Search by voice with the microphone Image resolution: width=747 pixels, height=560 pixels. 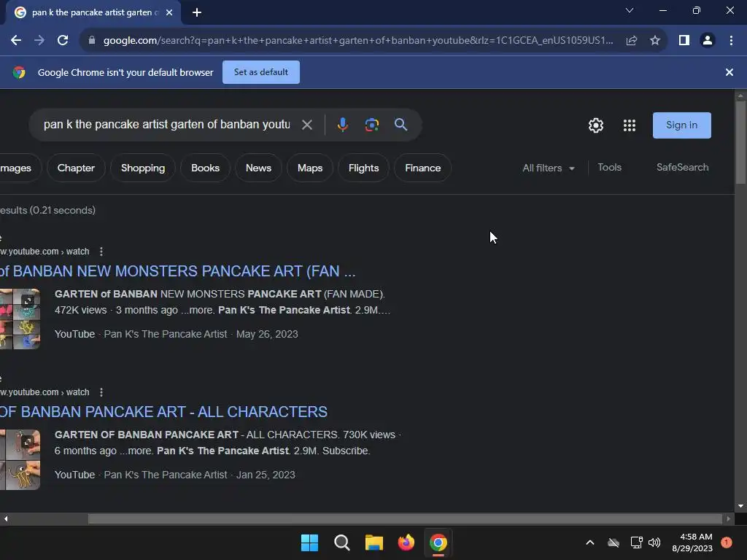[x=343, y=125]
